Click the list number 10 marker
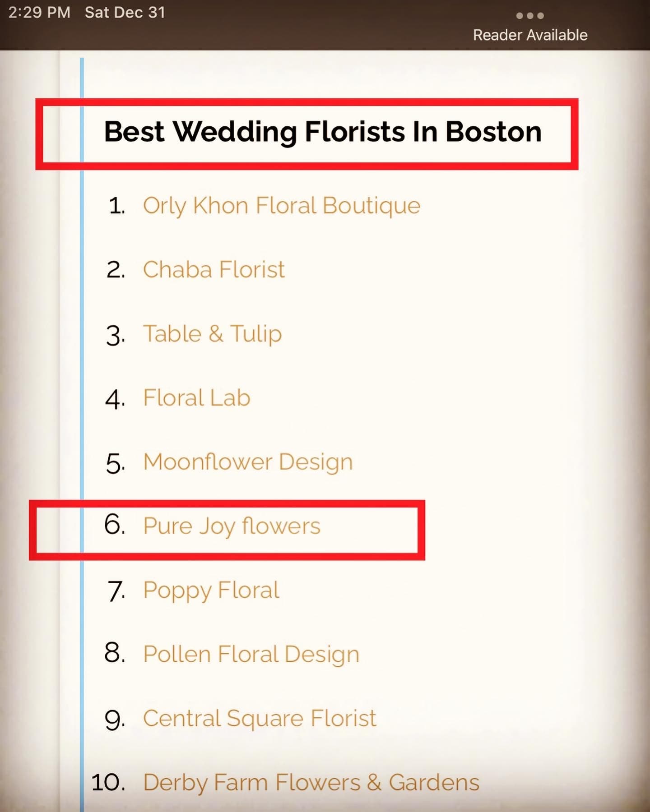 pos(108,783)
